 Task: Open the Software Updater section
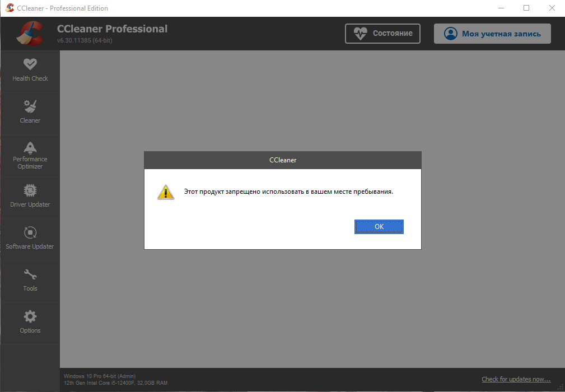(x=30, y=240)
